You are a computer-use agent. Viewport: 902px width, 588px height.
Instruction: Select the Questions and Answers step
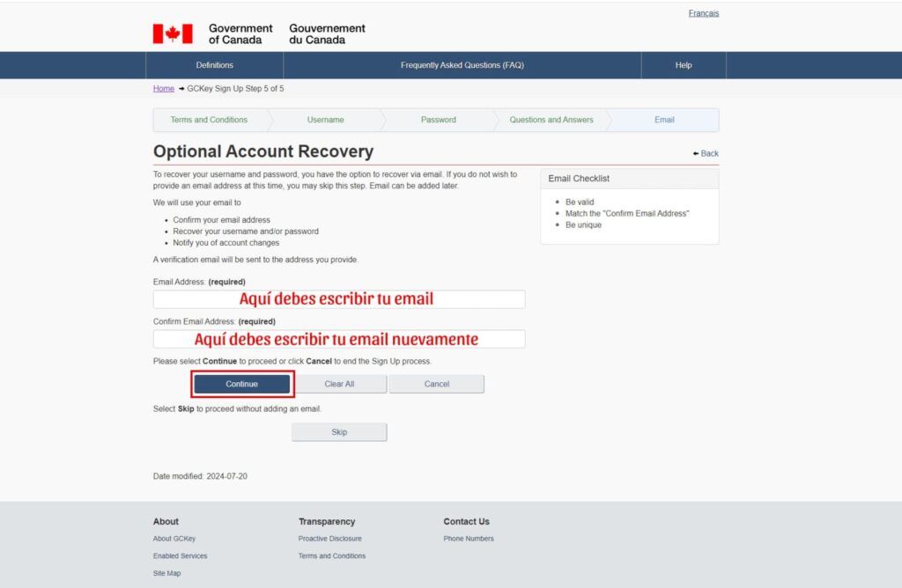(551, 120)
